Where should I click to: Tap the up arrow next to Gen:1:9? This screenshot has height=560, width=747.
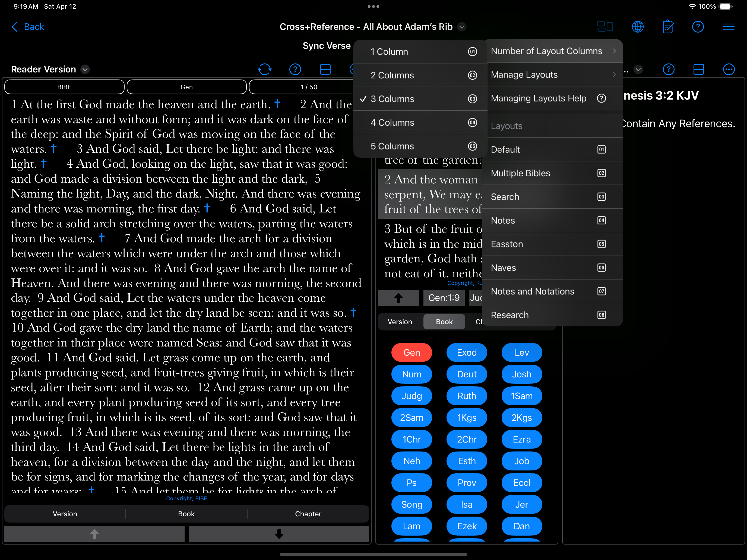coord(398,298)
